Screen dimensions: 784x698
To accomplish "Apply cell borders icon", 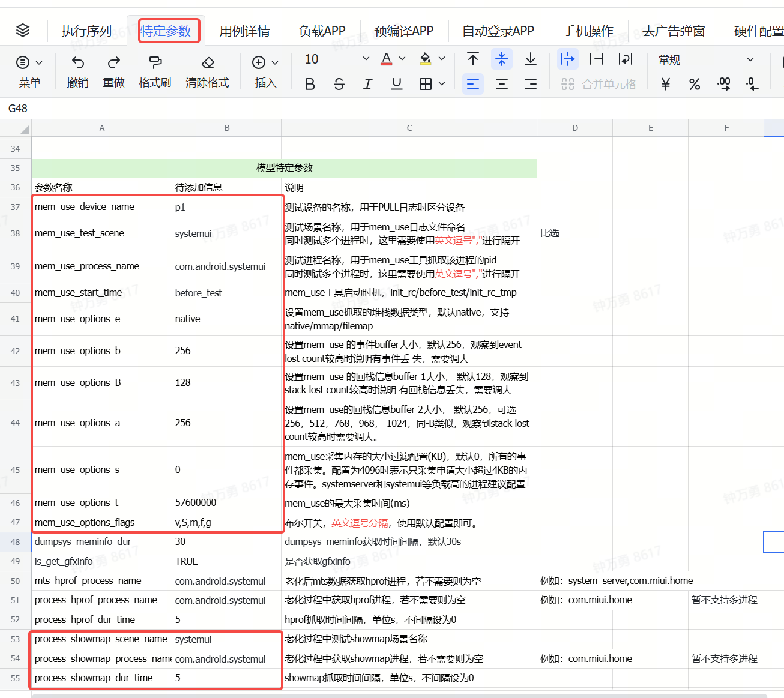I will 426,84.
